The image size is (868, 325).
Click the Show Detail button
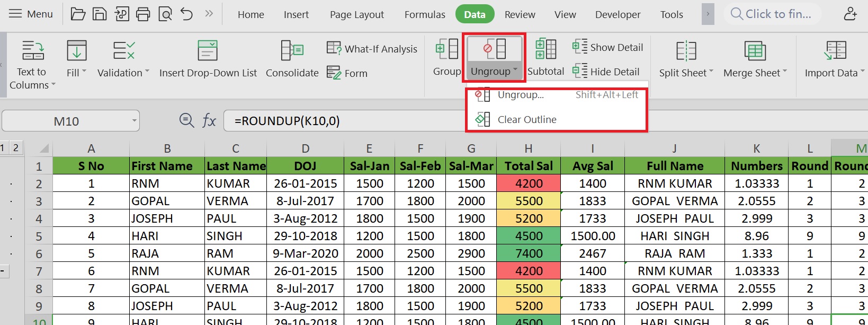click(608, 47)
